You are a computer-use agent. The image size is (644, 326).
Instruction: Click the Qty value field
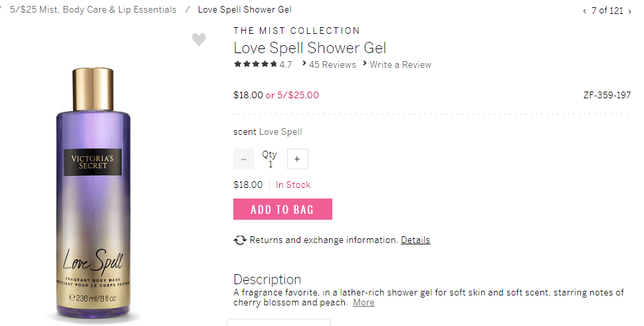tap(270, 164)
